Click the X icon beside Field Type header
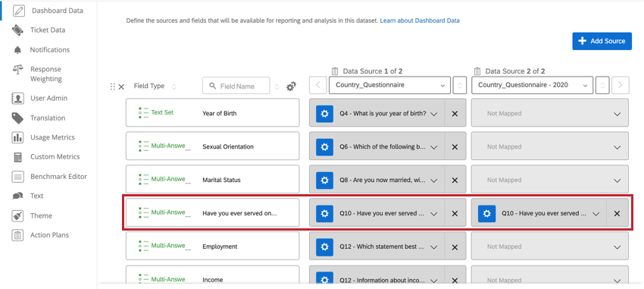644x289 pixels. pos(121,86)
